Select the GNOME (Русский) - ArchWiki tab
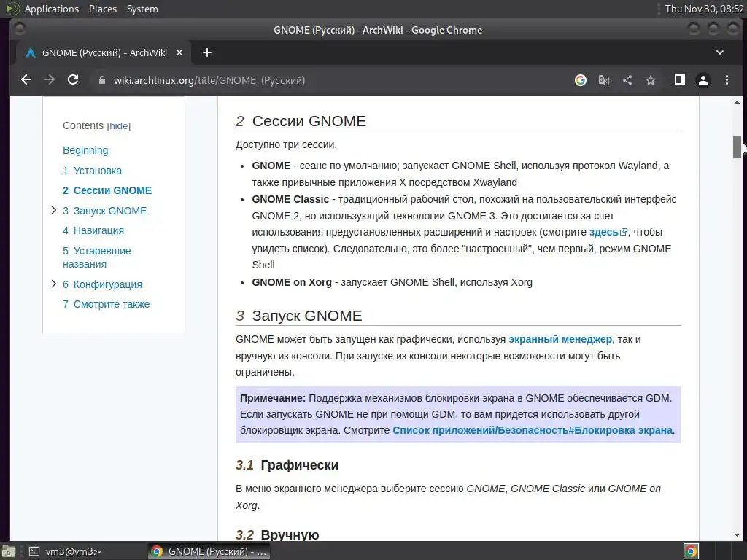Image resolution: width=747 pixels, height=560 pixels. (x=104, y=52)
